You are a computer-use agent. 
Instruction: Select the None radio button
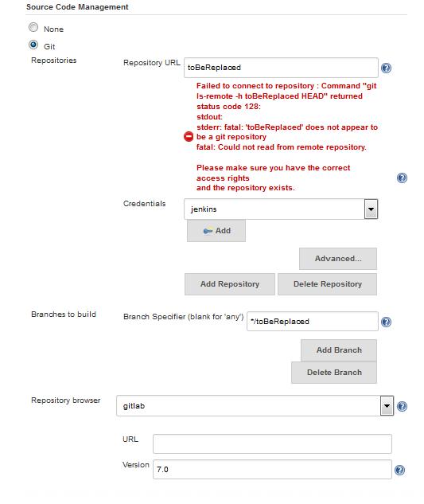[x=33, y=27]
